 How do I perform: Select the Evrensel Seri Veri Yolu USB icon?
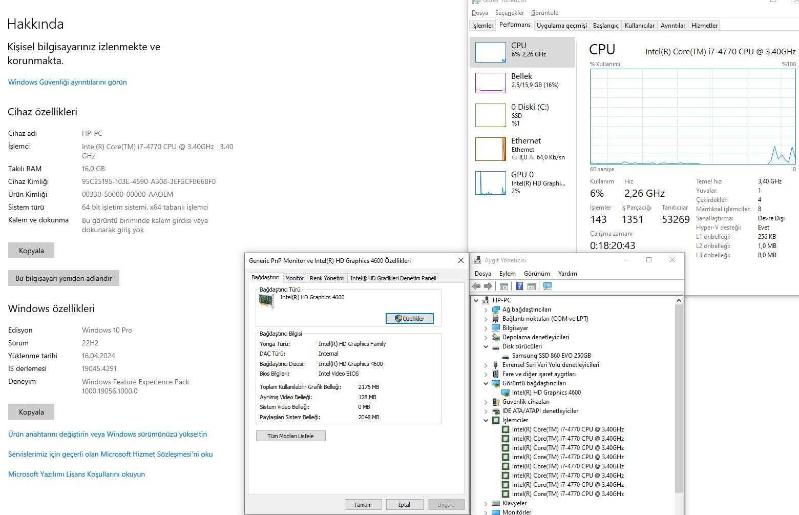click(x=496, y=365)
